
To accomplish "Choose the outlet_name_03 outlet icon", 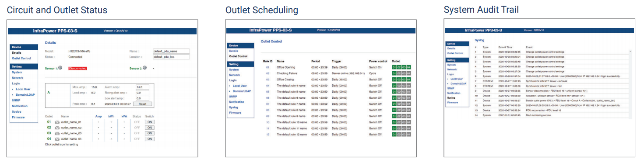I will tap(57, 133).
